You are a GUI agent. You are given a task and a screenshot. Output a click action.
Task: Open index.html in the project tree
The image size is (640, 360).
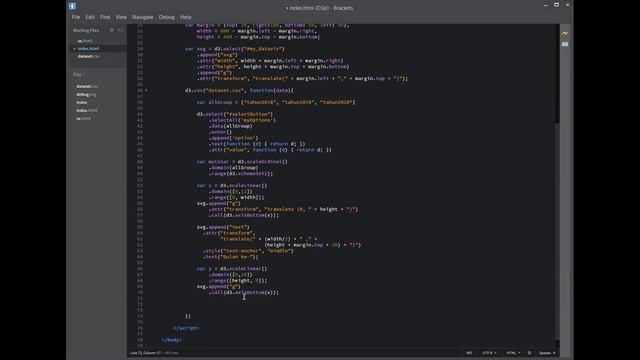87,111
